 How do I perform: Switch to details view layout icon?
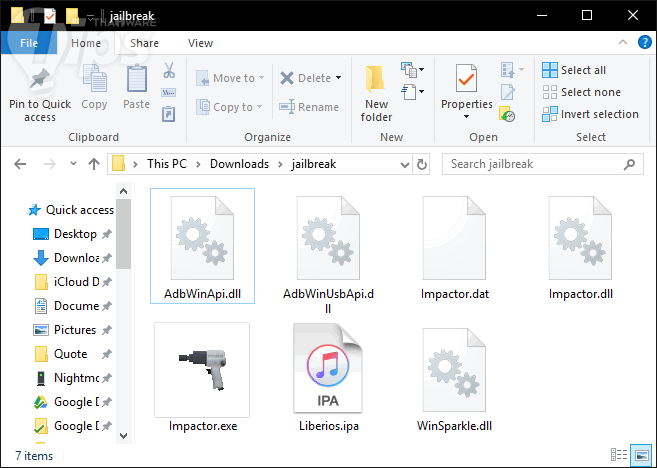(619, 455)
